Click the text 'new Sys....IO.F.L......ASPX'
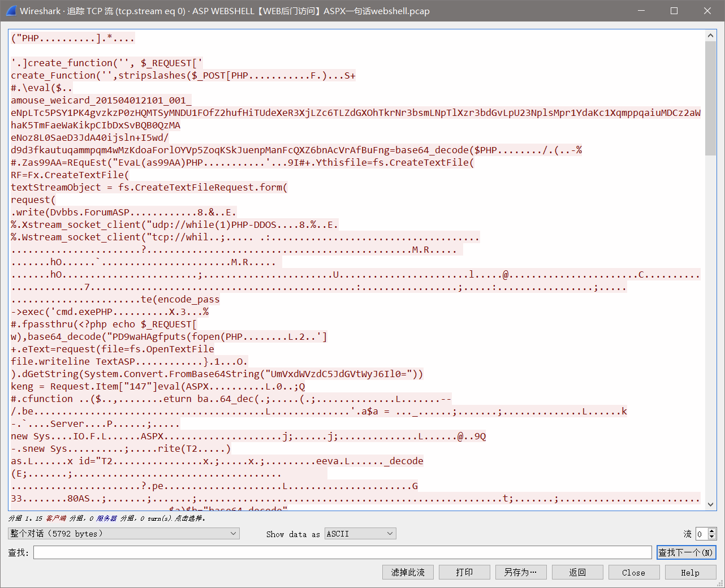Screen dimensions: 725x588 [87, 436]
